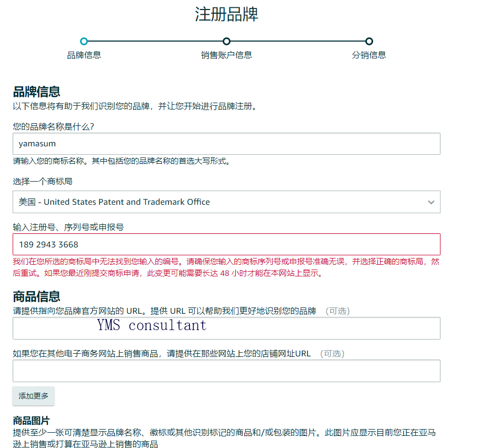
Task: Click the 添加更多 button
Action: pos(33,396)
